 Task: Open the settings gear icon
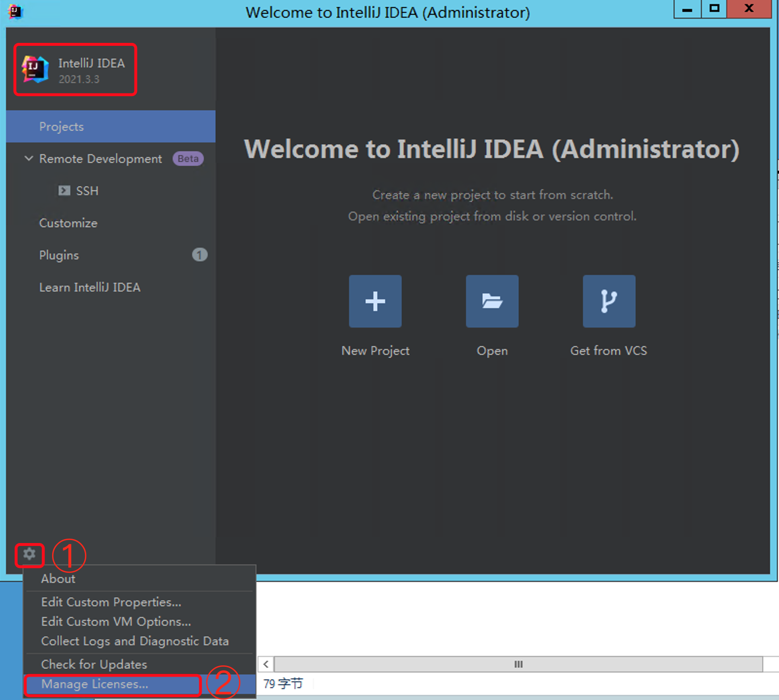click(29, 554)
